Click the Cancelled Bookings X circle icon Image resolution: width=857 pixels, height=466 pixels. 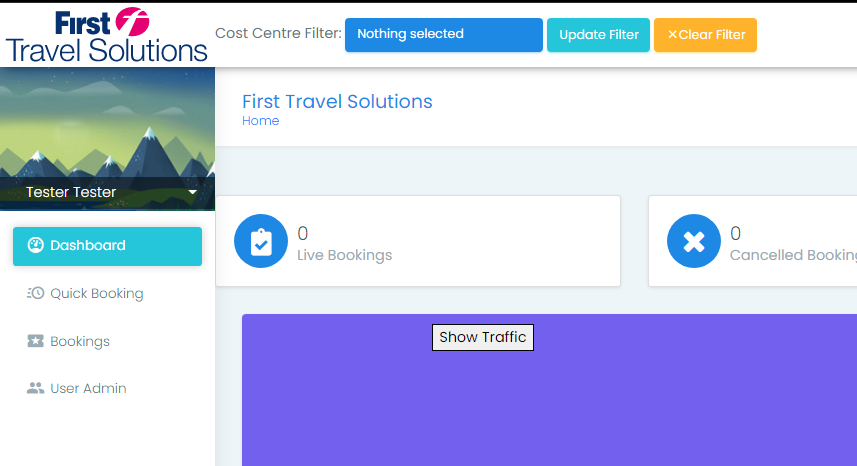point(694,241)
